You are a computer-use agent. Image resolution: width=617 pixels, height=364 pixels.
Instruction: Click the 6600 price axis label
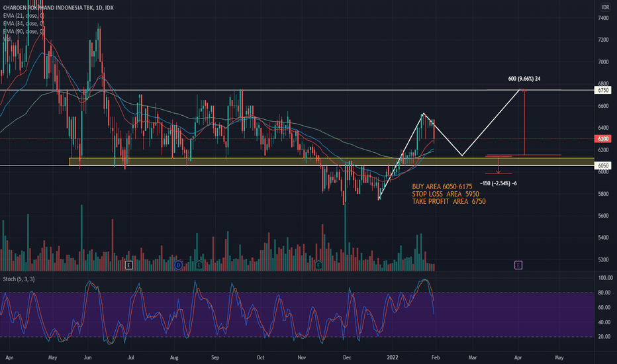coord(603,107)
